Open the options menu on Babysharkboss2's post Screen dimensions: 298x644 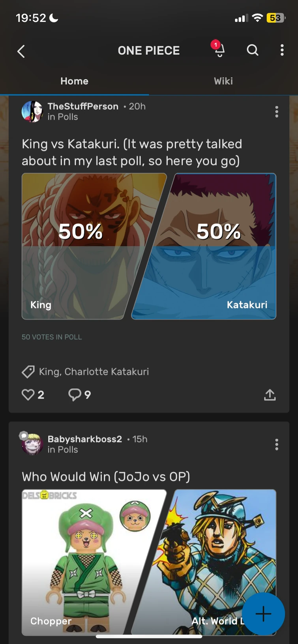(277, 445)
